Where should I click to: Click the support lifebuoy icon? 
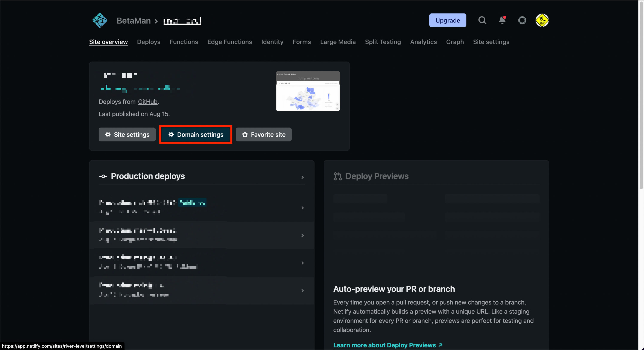522,20
